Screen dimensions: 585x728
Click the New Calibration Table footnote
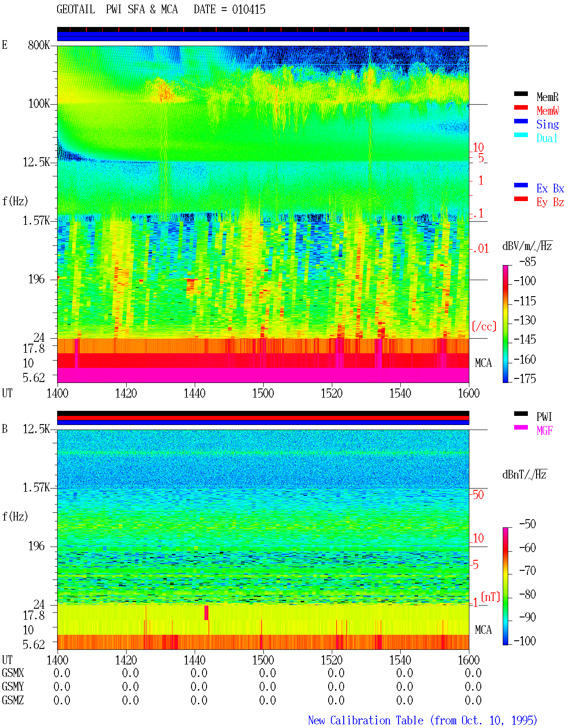tap(423, 721)
